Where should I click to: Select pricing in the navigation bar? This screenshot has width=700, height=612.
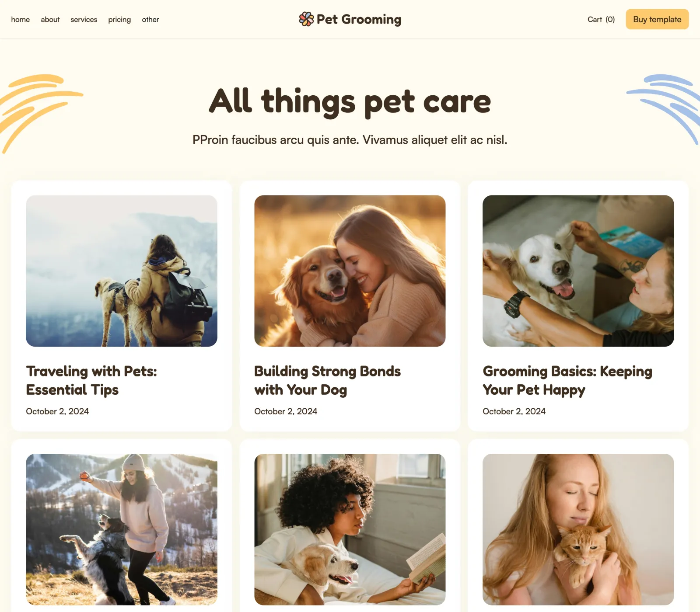(x=119, y=19)
